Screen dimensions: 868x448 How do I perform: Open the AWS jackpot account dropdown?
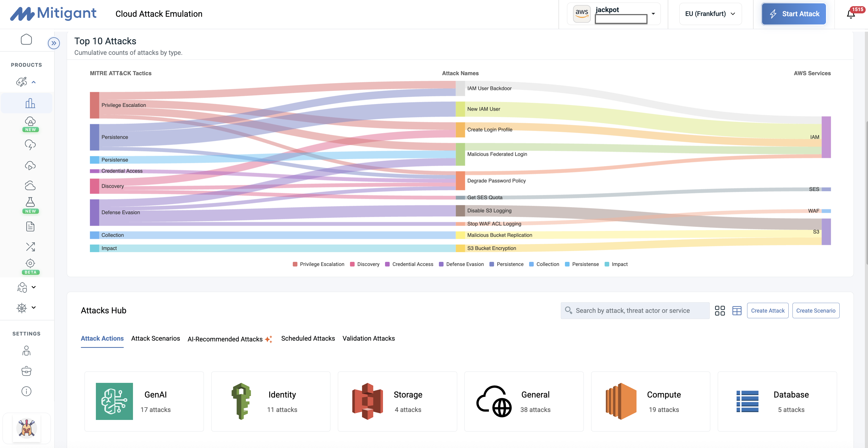pos(653,14)
